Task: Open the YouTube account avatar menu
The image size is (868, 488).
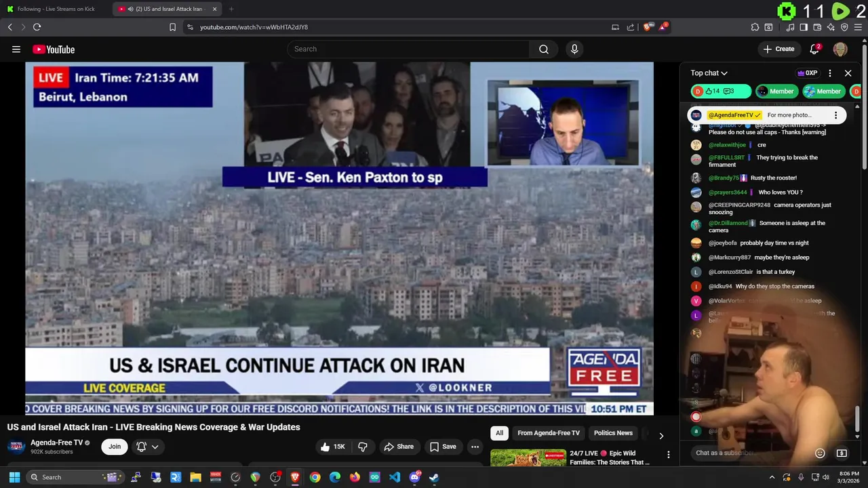Action: 840,49
